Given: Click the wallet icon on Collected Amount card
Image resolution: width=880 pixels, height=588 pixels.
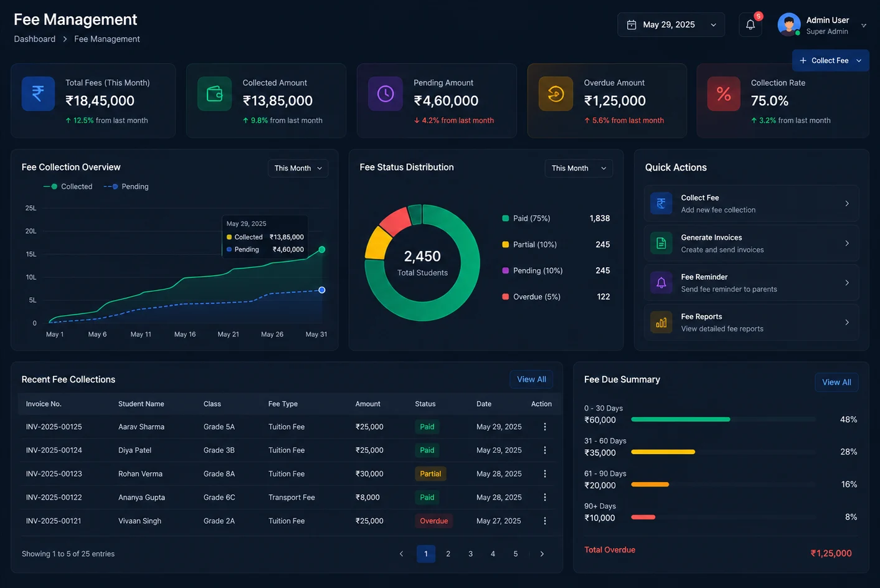Looking at the screenshot, I should pyautogui.click(x=214, y=93).
